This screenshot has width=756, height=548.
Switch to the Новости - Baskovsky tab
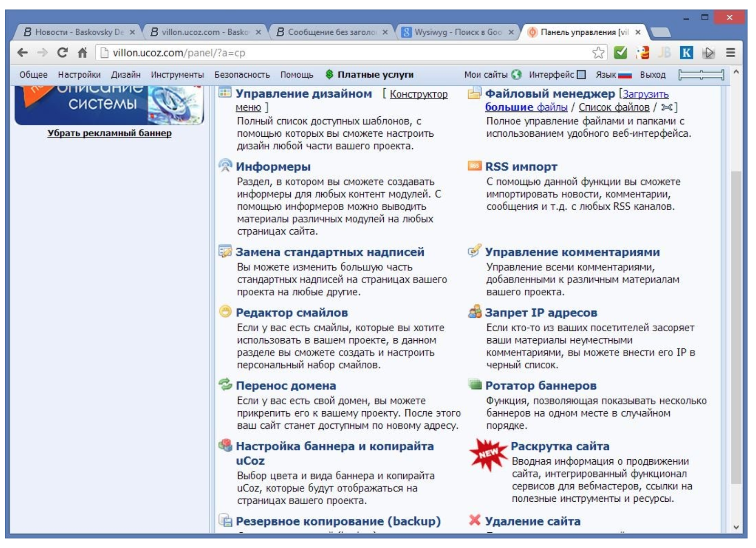[79, 32]
